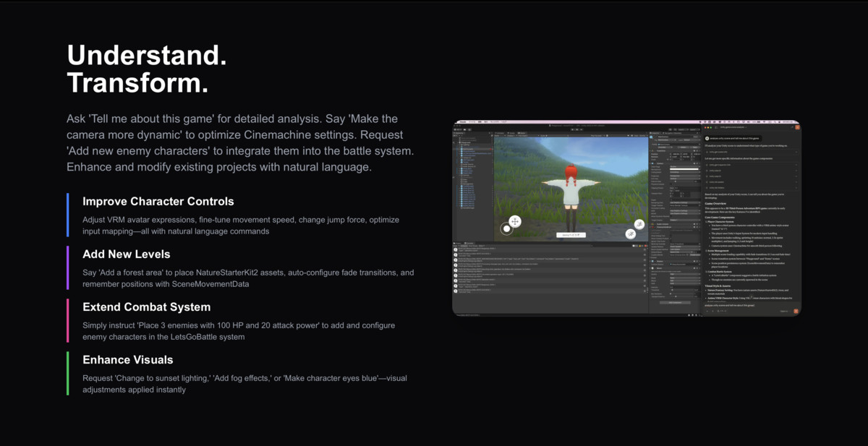The image size is (868, 446).
Task: Click the error filter icon in the Console toolbar
Action: (645, 246)
